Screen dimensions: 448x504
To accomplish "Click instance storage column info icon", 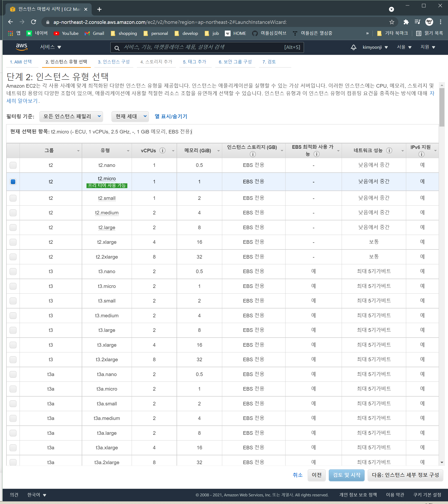I will tap(253, 154).
